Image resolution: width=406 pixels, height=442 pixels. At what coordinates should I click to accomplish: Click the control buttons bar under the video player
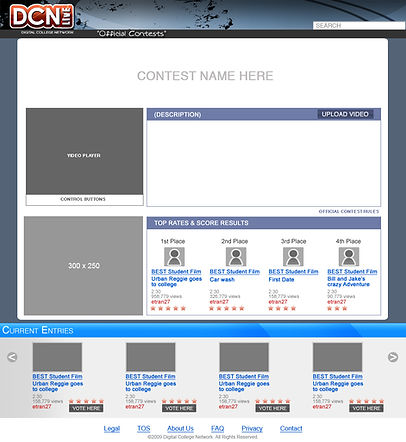click(85, 199)
